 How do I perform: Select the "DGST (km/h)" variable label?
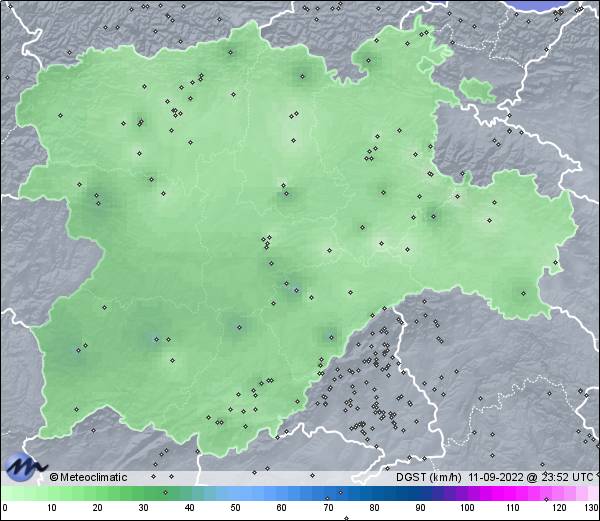(x=429, y=477)
